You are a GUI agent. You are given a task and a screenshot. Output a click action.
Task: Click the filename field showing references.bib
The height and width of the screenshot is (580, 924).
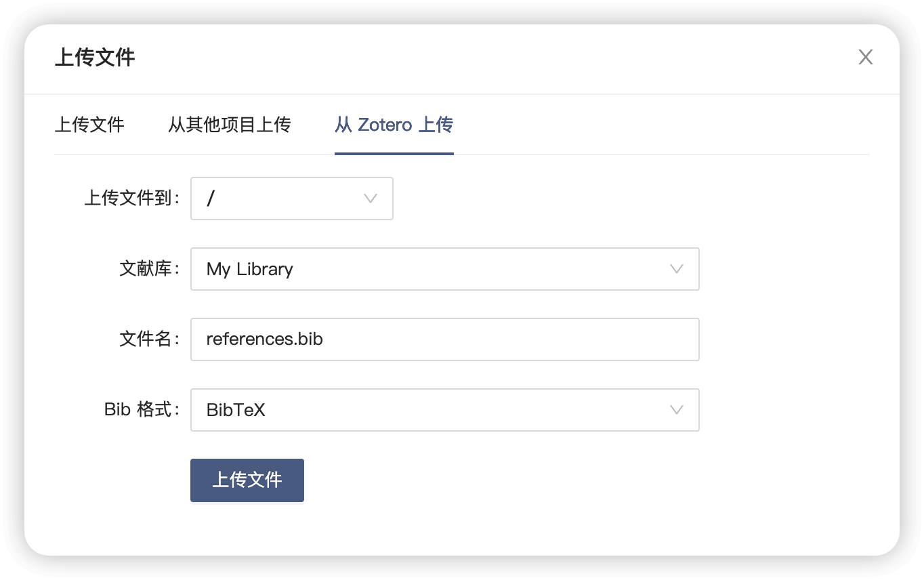[x=445, y=339]
